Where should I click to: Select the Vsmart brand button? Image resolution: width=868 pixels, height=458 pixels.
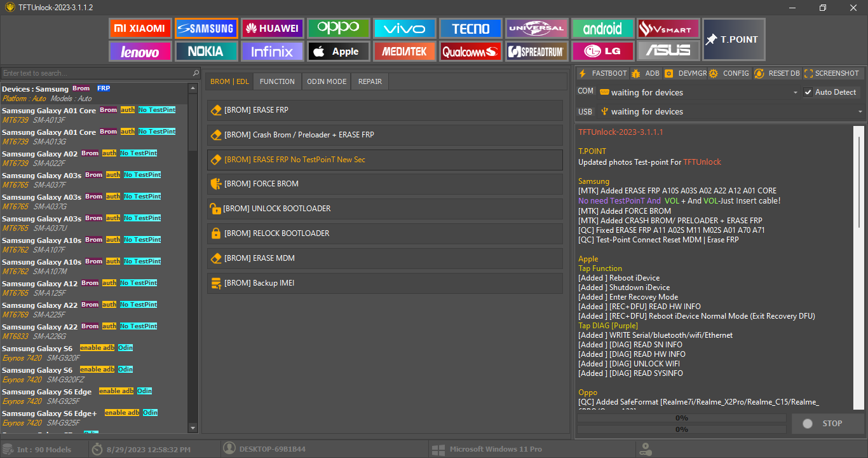pyautogui.click(x=668, y=29)
